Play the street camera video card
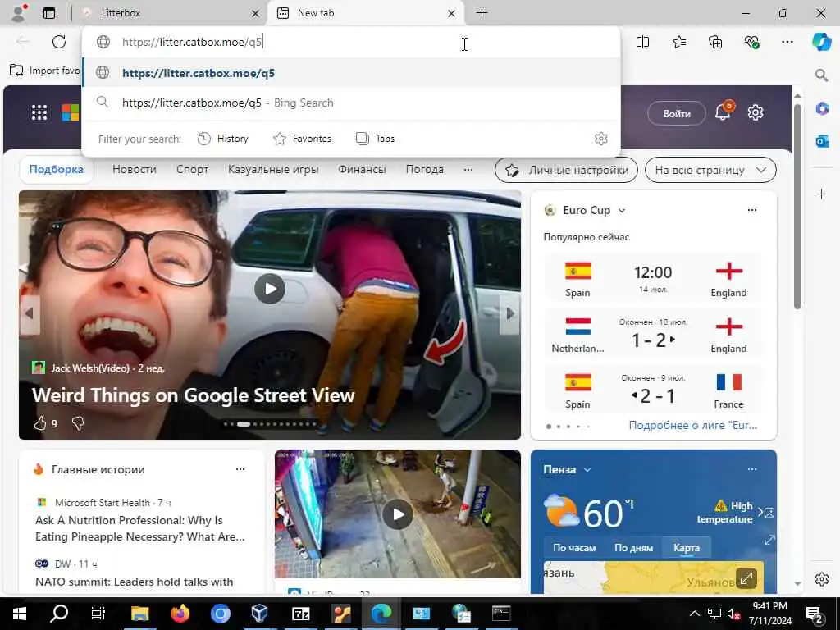Viewport: 840px width, 630px height. click(398, 514)
